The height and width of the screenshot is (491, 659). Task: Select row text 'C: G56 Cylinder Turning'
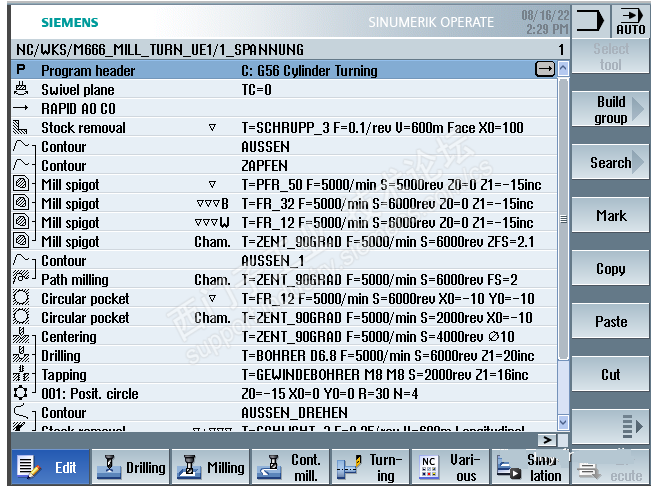pos(309,70)
